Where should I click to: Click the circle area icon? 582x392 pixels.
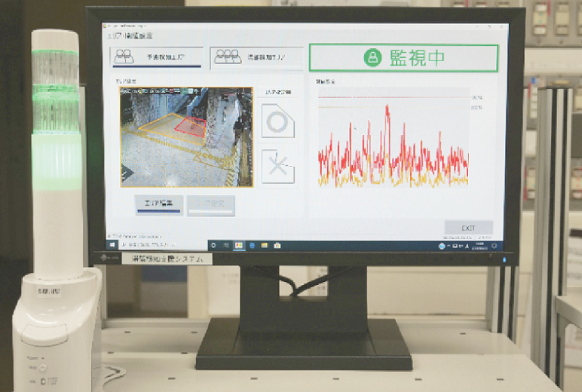coord(277,121)
